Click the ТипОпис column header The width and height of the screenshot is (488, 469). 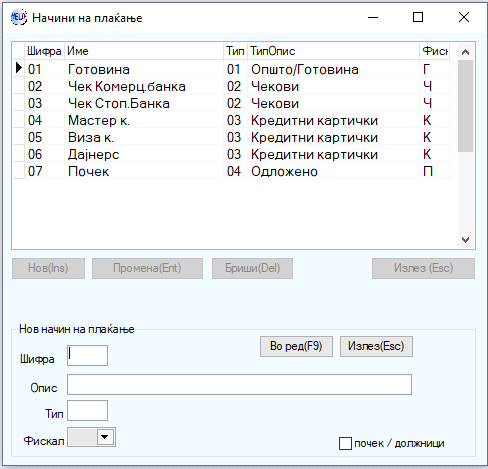point(333,51)
